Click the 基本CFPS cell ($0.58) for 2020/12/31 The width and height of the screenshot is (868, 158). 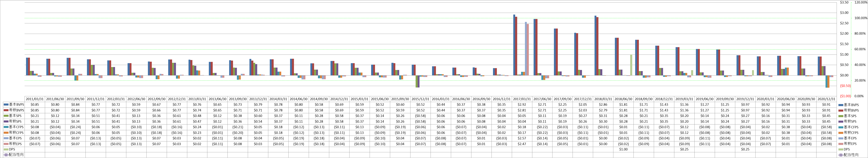tap(826, 127)
